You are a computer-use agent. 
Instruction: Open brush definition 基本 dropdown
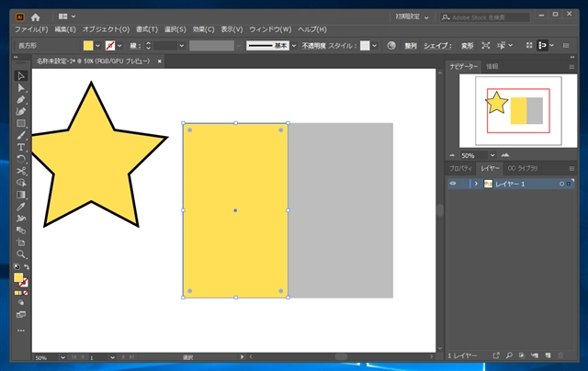point(294,46)
